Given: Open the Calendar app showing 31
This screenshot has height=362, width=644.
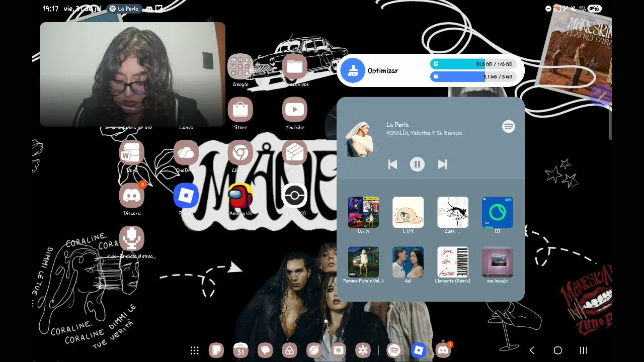Looking at the screenshot, I should (240, 350).
